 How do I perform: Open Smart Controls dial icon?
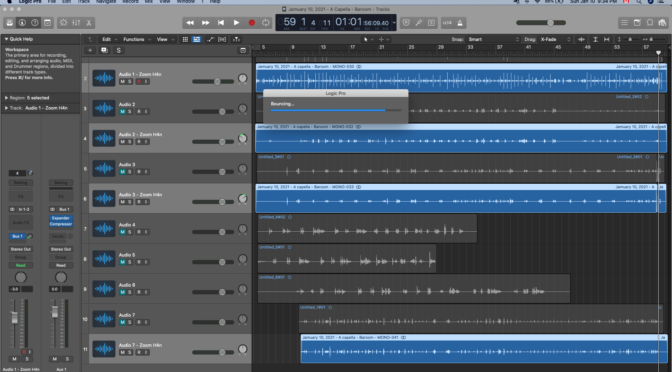point(63,23)
